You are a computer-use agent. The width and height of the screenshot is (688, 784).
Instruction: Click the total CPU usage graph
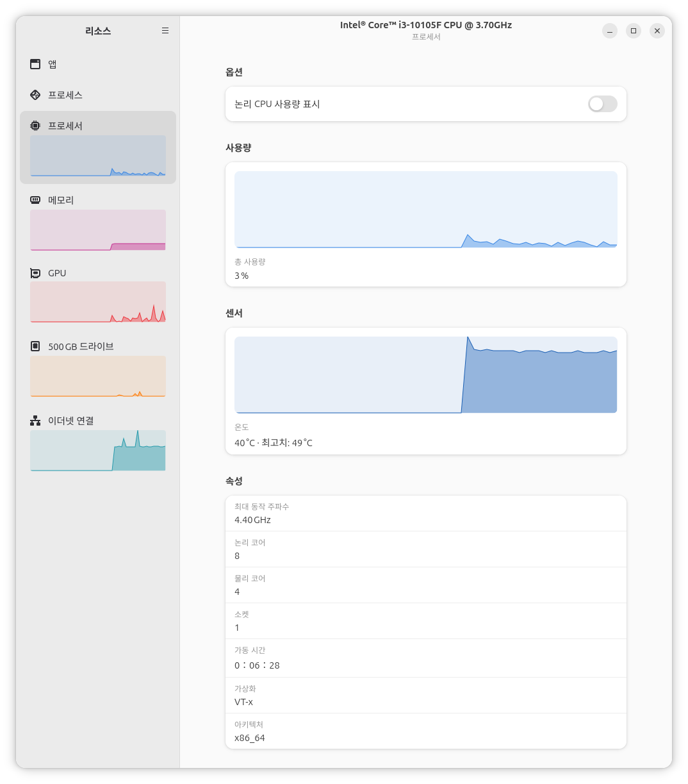click(426, 210)
